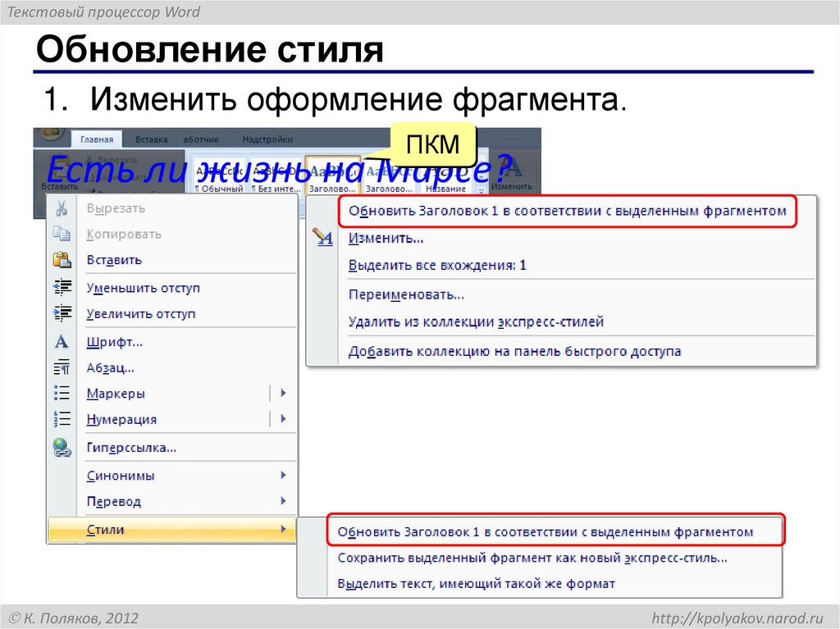The height and width of the screenshot is (629, 840).
Task: Click the Увеличить отступ (increase indent) icon
Action: (x=62, y=313)
